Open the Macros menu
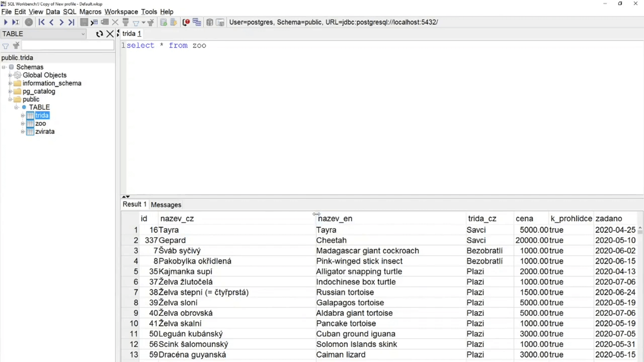644x362 pixels. pos(90,12)
